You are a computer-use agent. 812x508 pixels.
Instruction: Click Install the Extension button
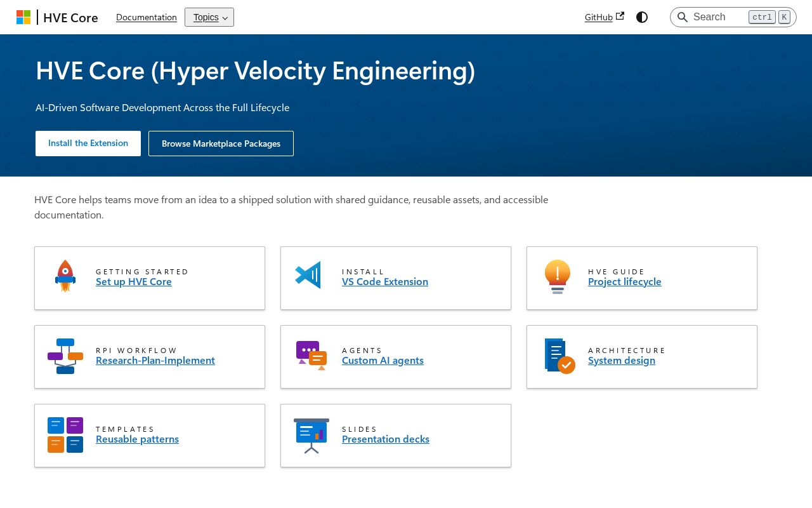(x=88, y=144)
